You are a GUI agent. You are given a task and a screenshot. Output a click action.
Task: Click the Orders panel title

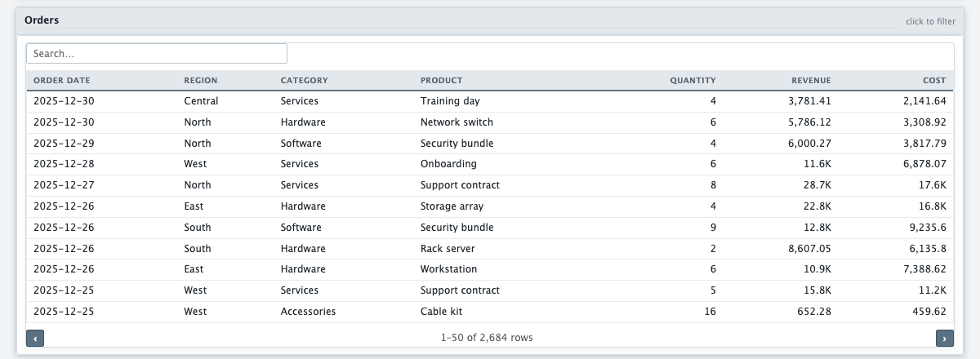pos(42,20)
